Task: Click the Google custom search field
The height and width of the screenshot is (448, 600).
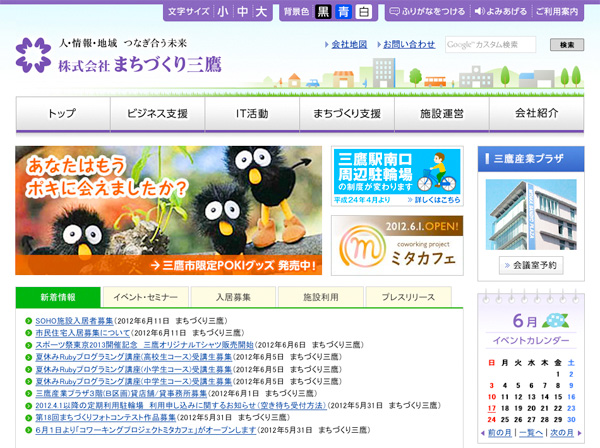Action: click(490, 45)
